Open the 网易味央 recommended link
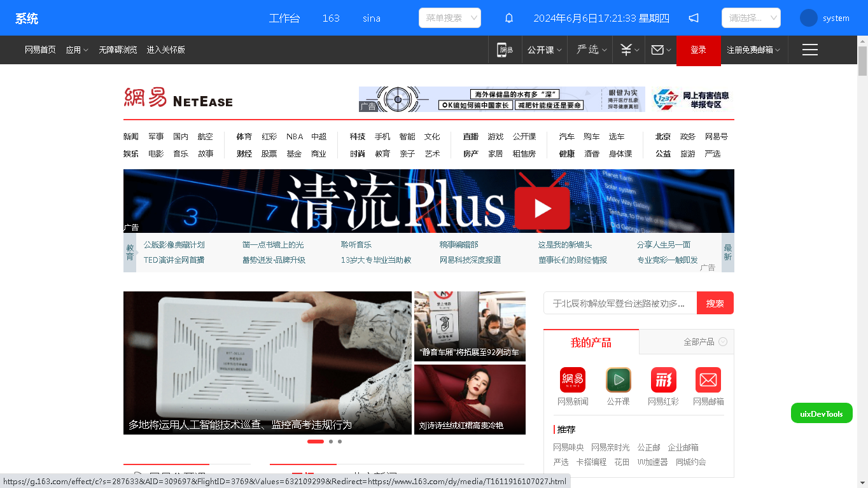Image resolution: width=868 pixels, height=488 pixels. [568, 447]
